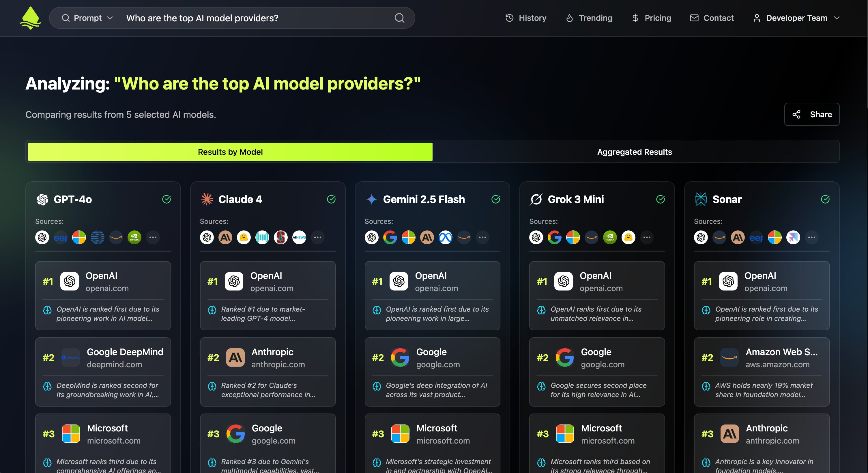
Task: Open the #3 Anthropic result in Sonar card
Action: tap(762, 443)
